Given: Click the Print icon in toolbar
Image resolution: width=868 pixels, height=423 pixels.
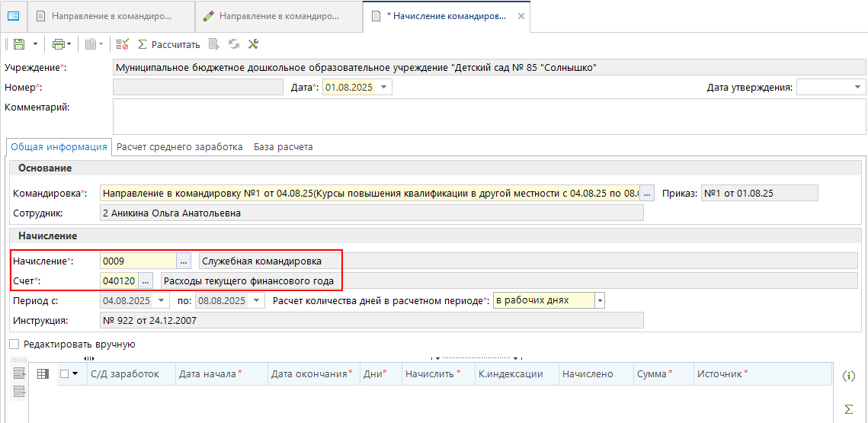Looking at the screenshot, I should [58, 44].
